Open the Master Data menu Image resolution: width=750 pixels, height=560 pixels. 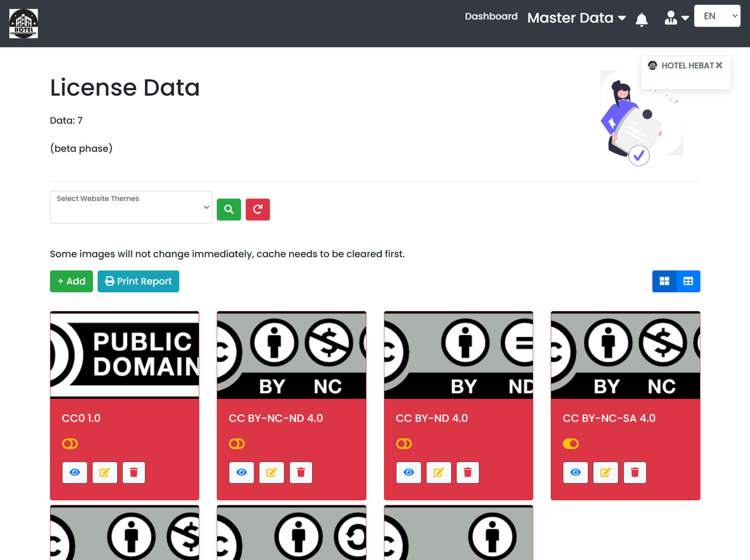click(577, 18)
